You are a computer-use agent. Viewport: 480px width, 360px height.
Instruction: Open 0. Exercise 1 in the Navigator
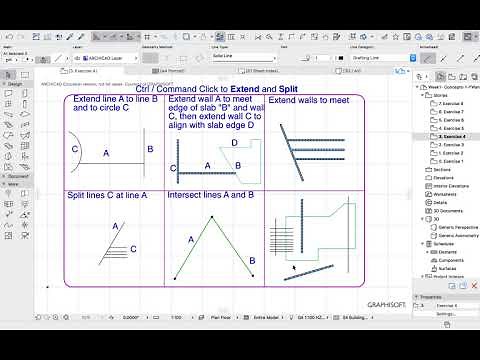click(447, 161)
